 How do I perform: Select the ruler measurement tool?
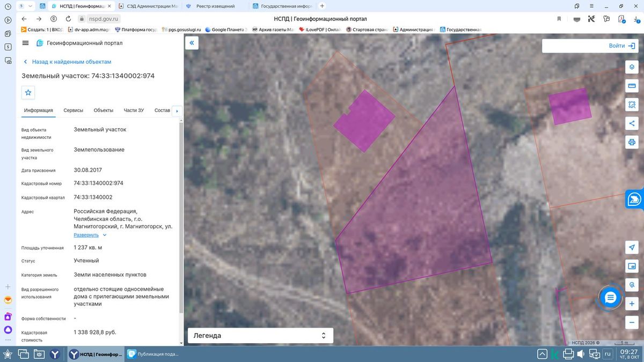coord(632,86)
